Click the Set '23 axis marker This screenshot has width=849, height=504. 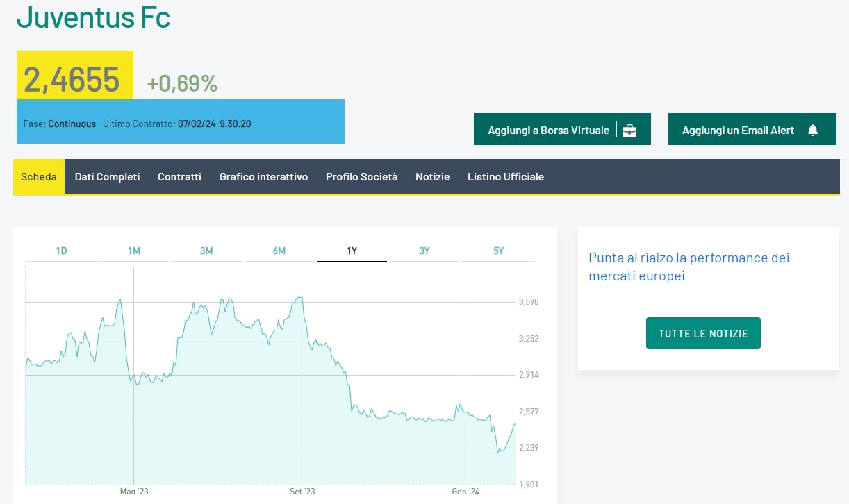click(302, 492)
